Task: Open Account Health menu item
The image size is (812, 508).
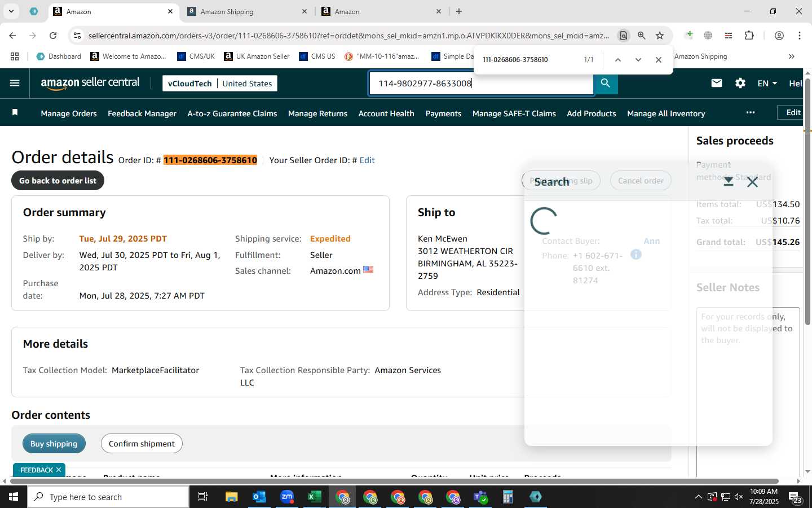Action: coord(386,113)
